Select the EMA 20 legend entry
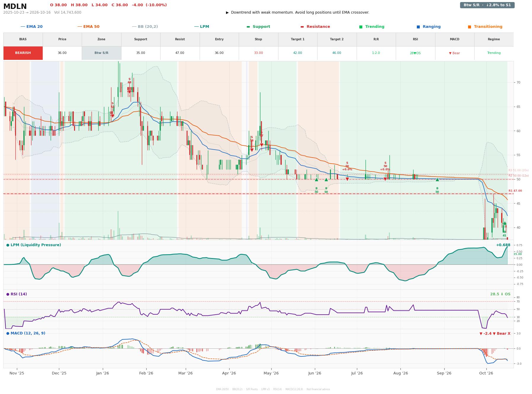This screenshot has height=394, width=532. [31, 27]
